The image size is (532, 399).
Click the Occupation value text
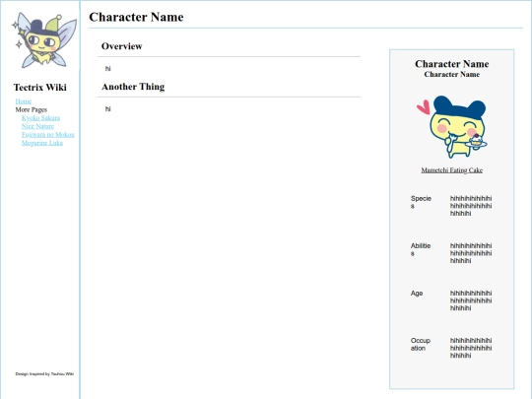471,348
